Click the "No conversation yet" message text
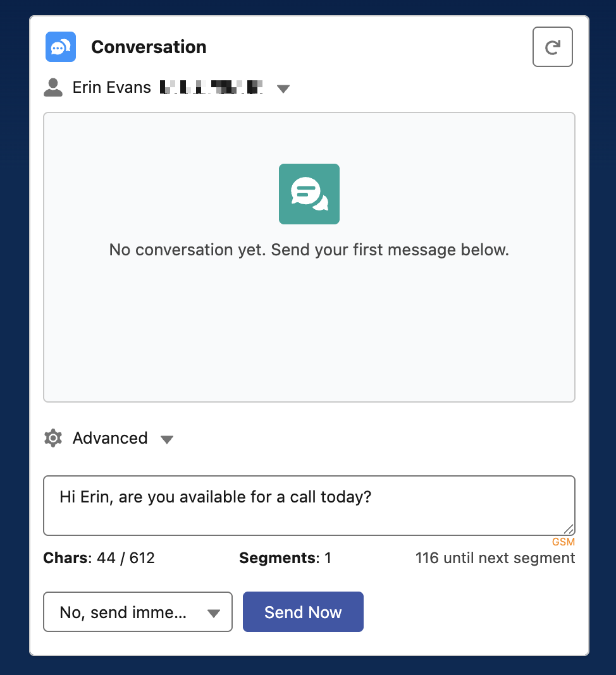Image resolution: width=616 pixels, height=675 pixels. click(x=309, y=250)
